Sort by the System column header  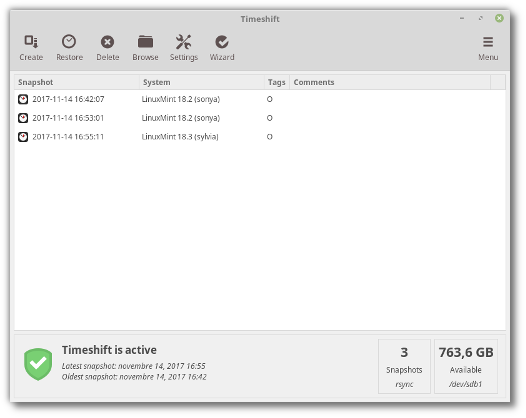202,82
